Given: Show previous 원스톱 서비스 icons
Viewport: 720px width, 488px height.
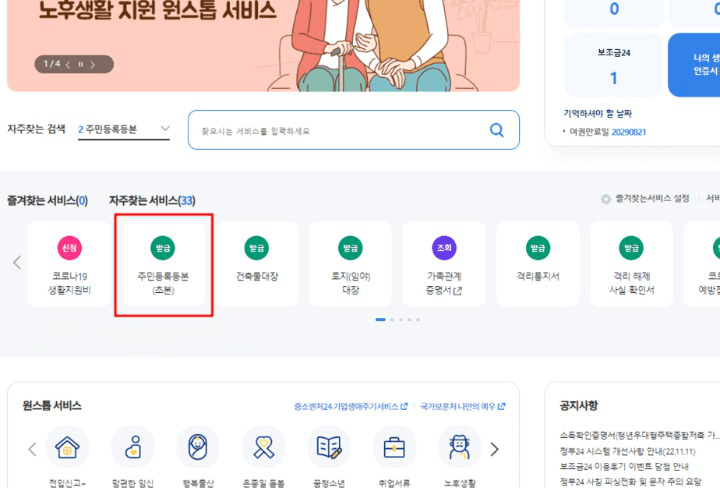Looking at the screenshot, I should [x=32, y=449].
